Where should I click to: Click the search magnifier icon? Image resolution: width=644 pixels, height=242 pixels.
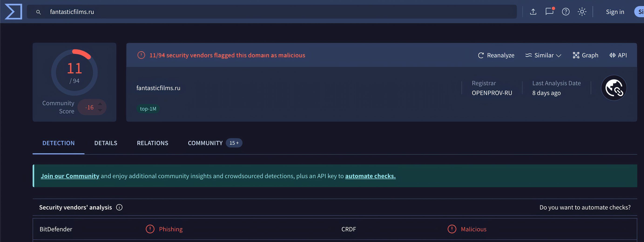click(x=38, y=12)
